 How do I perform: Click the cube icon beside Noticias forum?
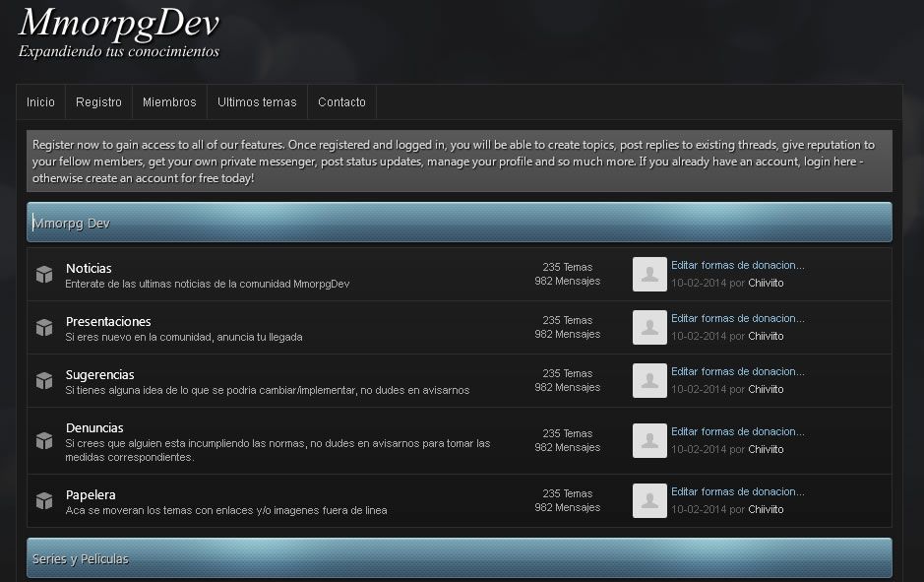[x=44, y=275]
